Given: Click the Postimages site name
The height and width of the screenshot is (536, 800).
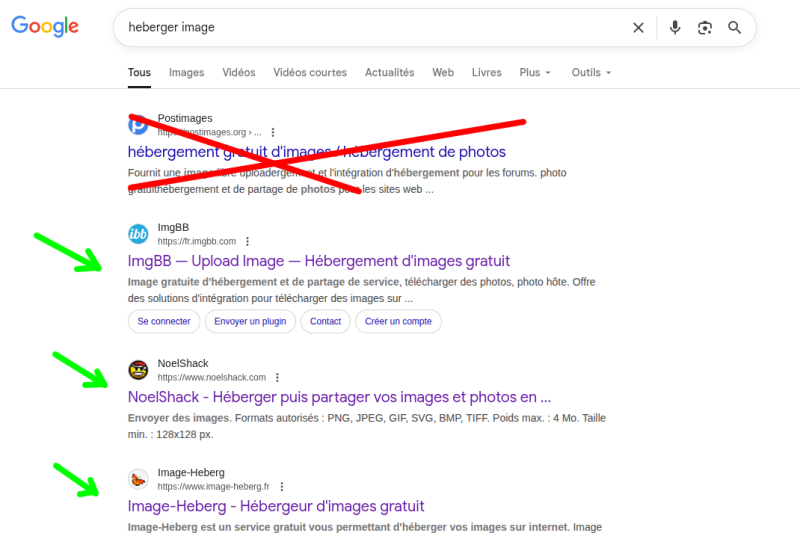Looking at the screenshot, I should point(185,118).
